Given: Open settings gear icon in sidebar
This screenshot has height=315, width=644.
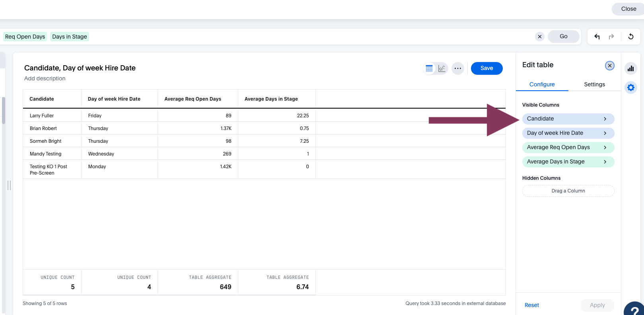Looking at the screenshot, I should pos(631,87).
